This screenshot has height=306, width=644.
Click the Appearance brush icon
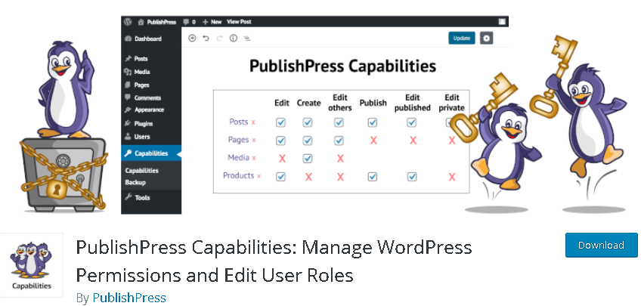pos(128,110)
